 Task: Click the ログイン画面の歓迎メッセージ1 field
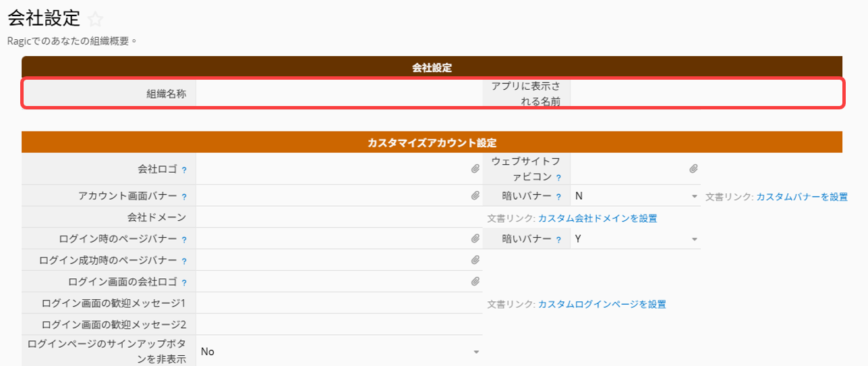(339, 303)
